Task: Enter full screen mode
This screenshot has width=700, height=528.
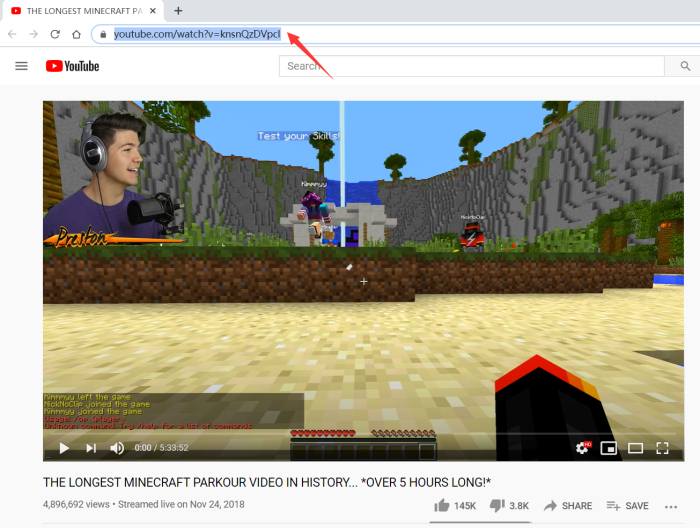Action: pos(662,448)
